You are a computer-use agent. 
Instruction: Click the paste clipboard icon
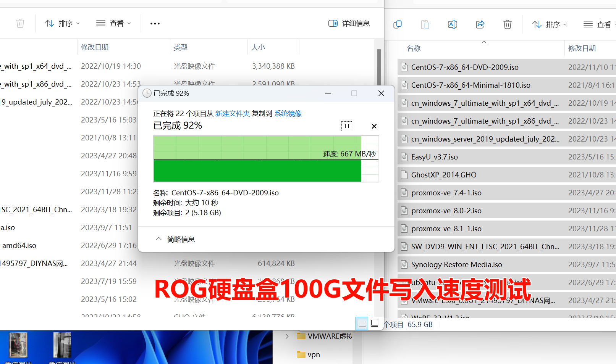point(425,24)
